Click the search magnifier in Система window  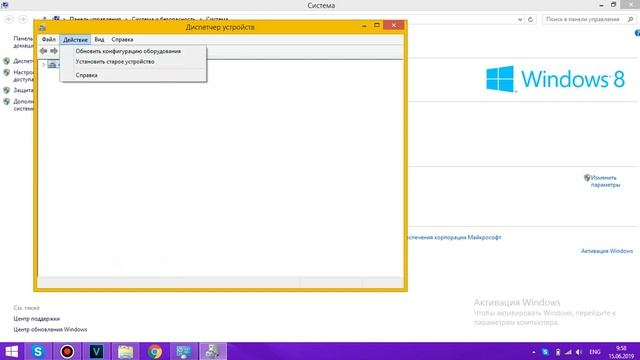631,20
